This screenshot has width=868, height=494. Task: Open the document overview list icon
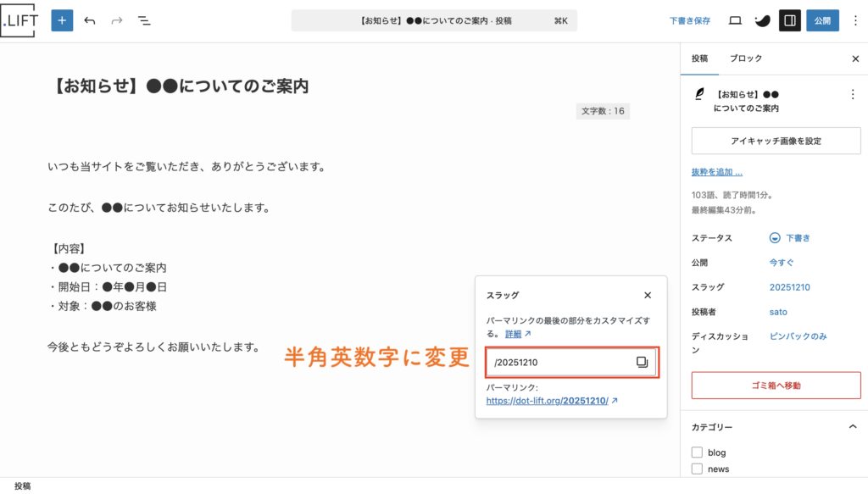(x=144, y=20)
